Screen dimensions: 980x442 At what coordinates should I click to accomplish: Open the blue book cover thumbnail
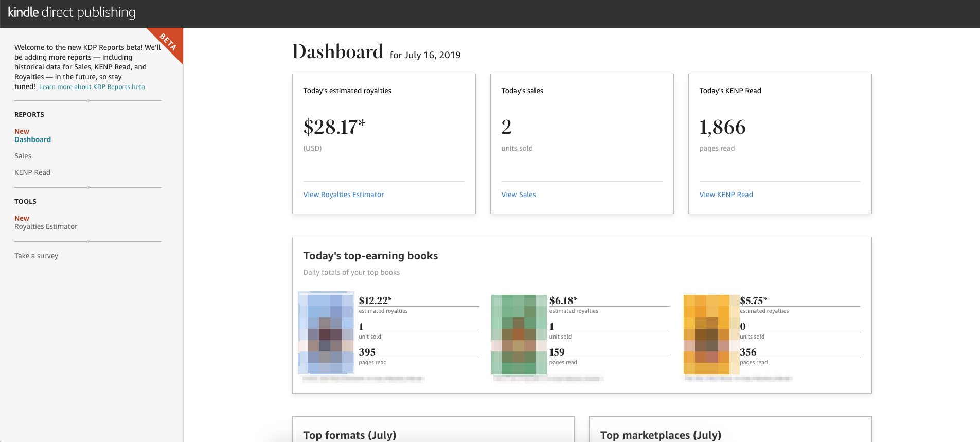[x=326, y=333]
